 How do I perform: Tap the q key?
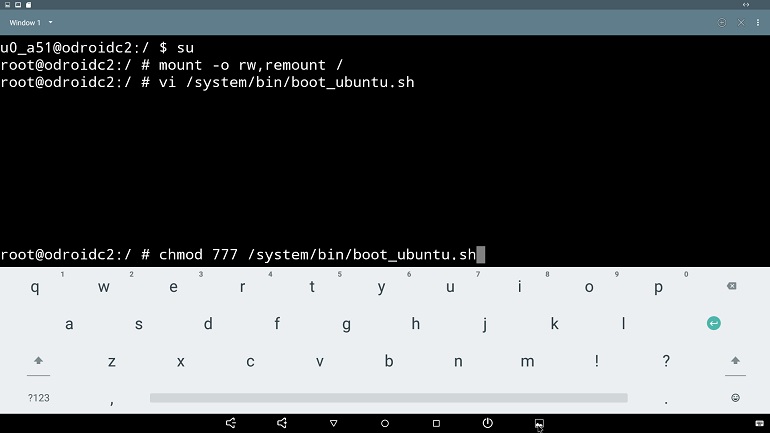[34, 287]
